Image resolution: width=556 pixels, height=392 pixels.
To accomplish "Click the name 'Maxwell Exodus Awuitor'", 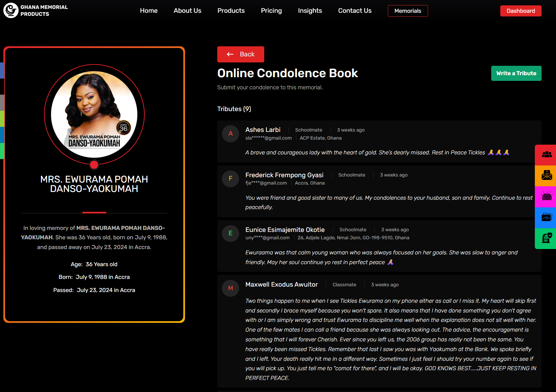I will pyautogui.click(x=282, y=285).
